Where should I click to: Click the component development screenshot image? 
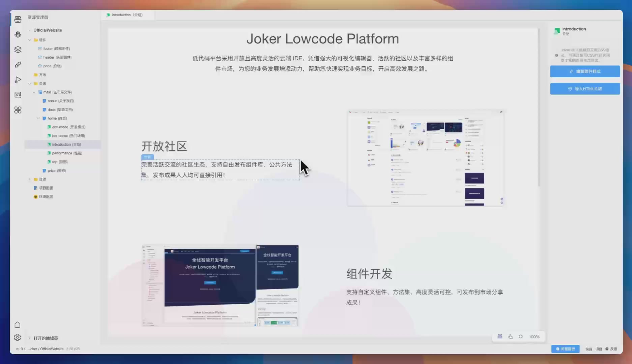click(220, 285)
